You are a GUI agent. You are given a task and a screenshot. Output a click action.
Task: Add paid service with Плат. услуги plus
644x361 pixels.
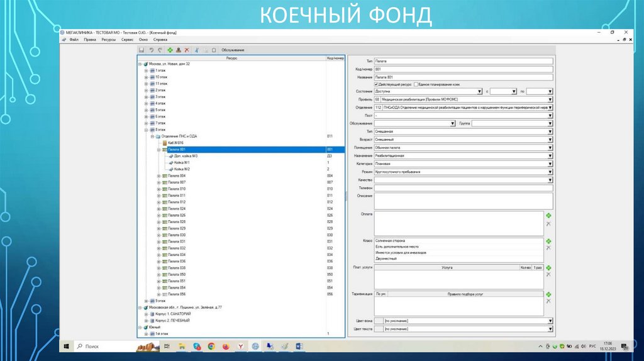click(548, 268)
